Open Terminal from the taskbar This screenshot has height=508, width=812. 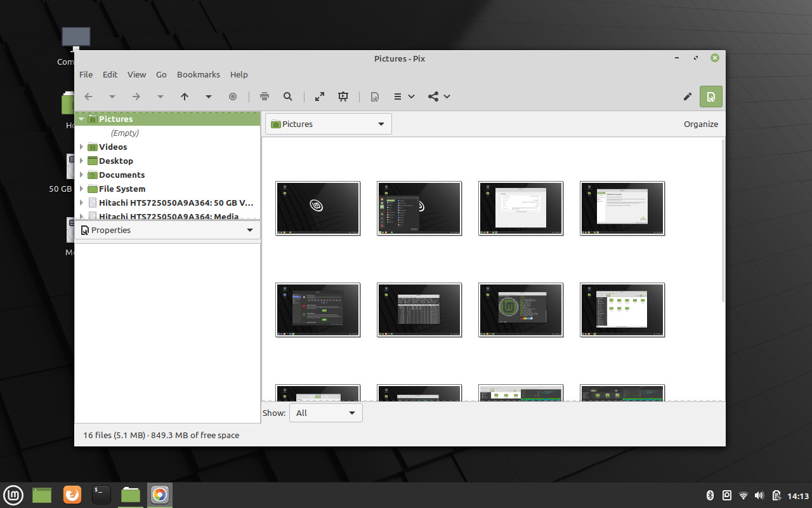101,495
